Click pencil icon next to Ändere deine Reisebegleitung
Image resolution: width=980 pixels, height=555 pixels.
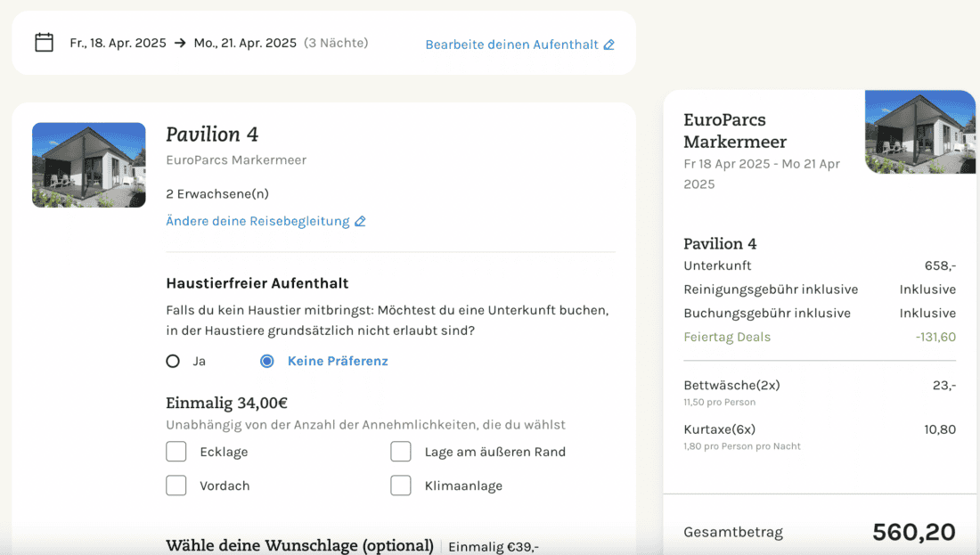click(x=360, y=222)
